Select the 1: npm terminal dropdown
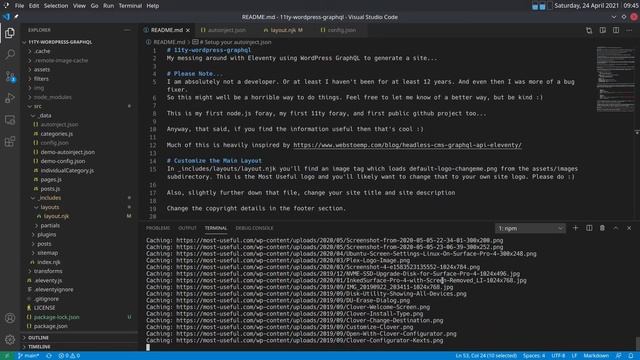 pyautogui.click(x=530, y=228)
